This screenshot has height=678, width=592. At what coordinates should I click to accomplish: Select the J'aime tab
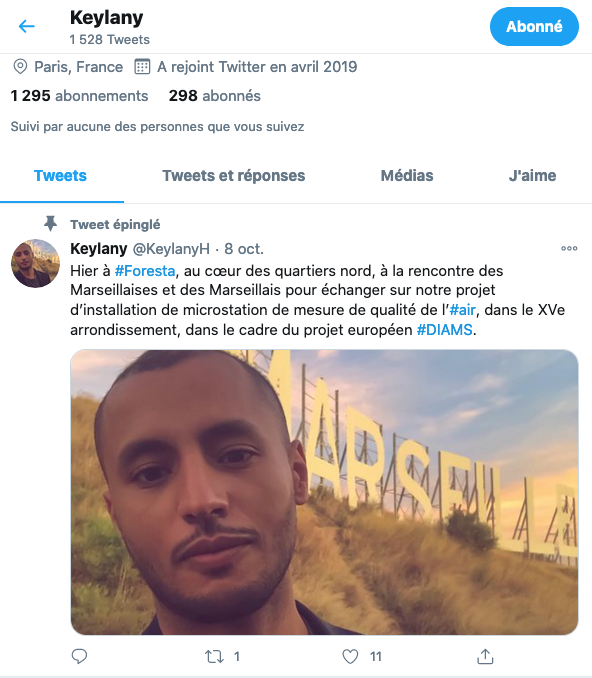coord(532,176)
